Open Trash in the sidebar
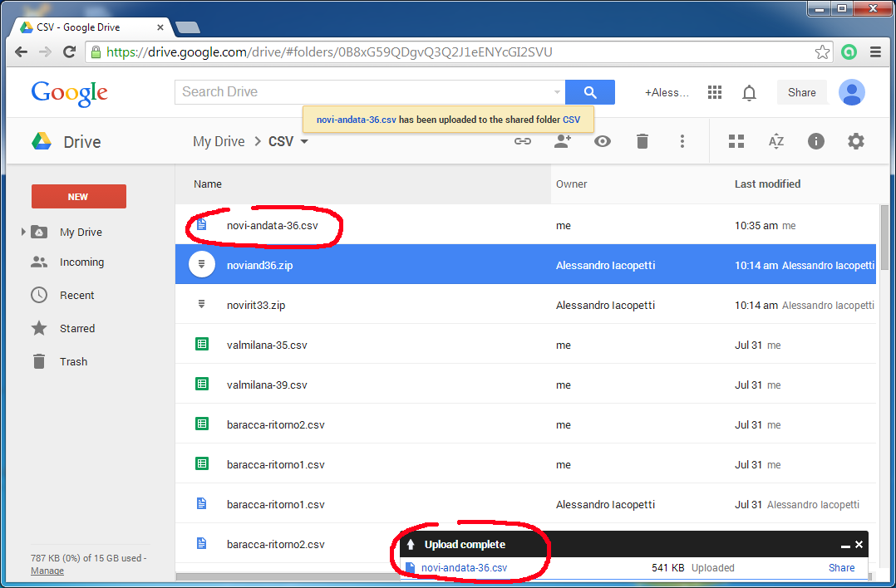The width and height of the screenshot is (896, 588). coord(73,361)
